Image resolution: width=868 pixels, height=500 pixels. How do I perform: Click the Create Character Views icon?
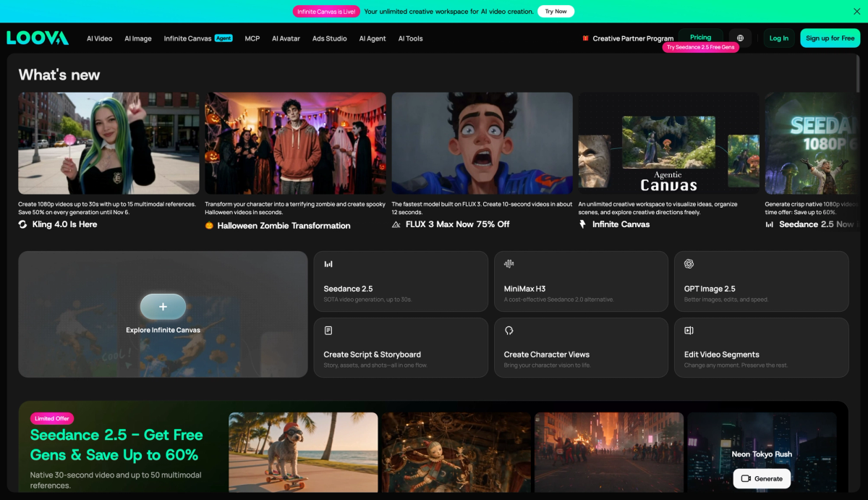pos(509,331)
